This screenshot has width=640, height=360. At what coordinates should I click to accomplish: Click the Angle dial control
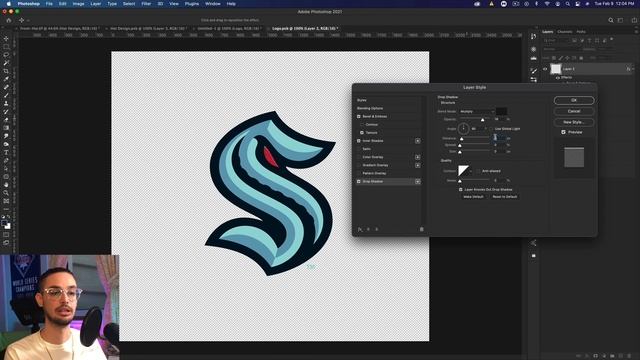tap(464, 129)
